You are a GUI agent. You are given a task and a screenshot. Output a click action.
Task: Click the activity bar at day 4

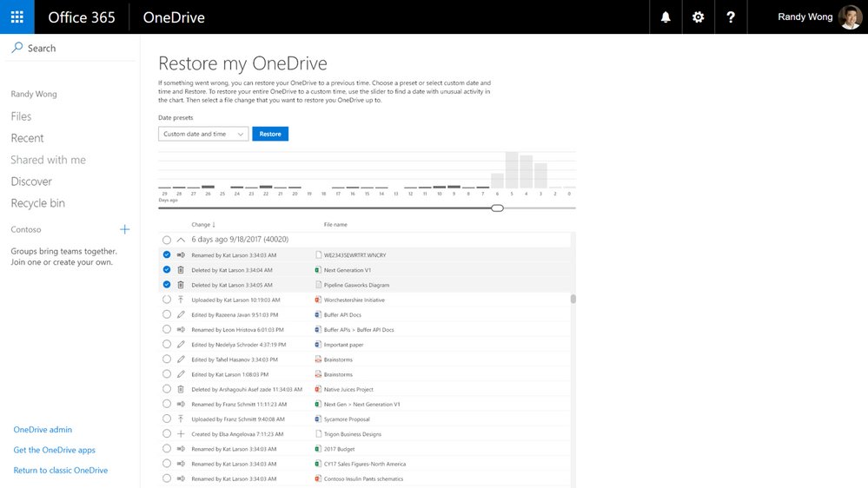pyautogui.click(x=526, y=172)
